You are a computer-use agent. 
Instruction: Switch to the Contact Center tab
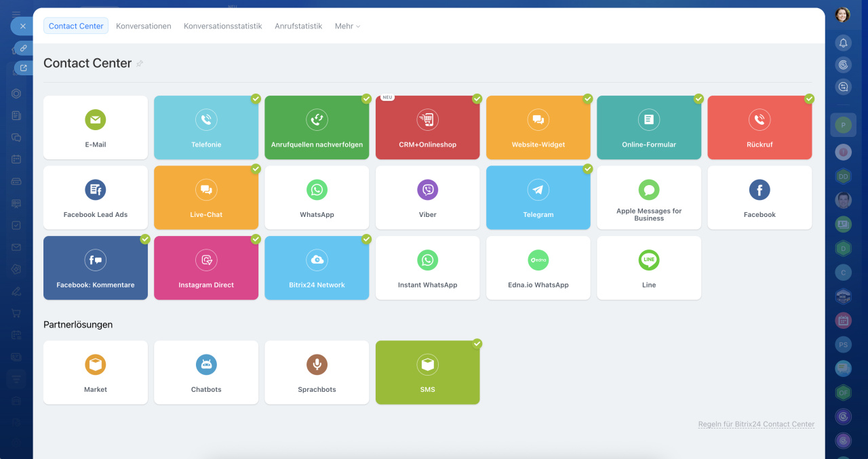pyautogui.click(x=76, y=26)
